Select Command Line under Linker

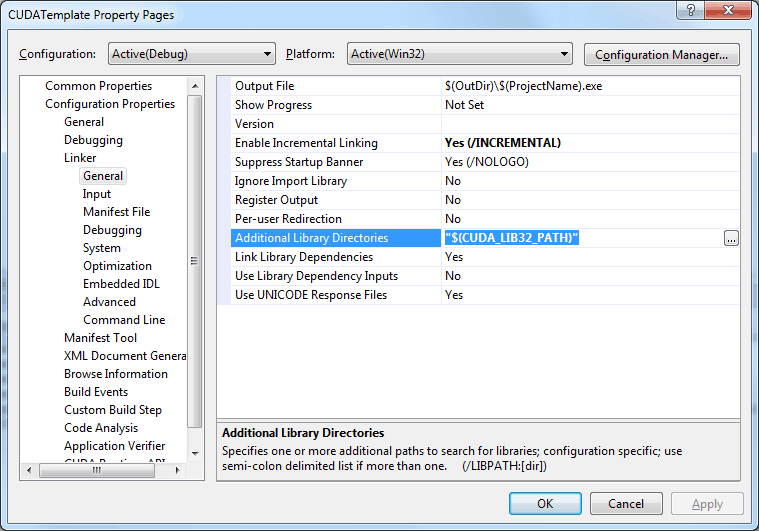[x=124, y=319]
